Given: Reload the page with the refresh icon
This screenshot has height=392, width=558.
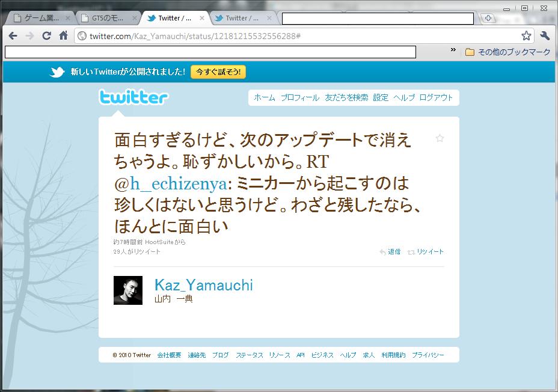Looking at the screenshot, I should point(46,35).
